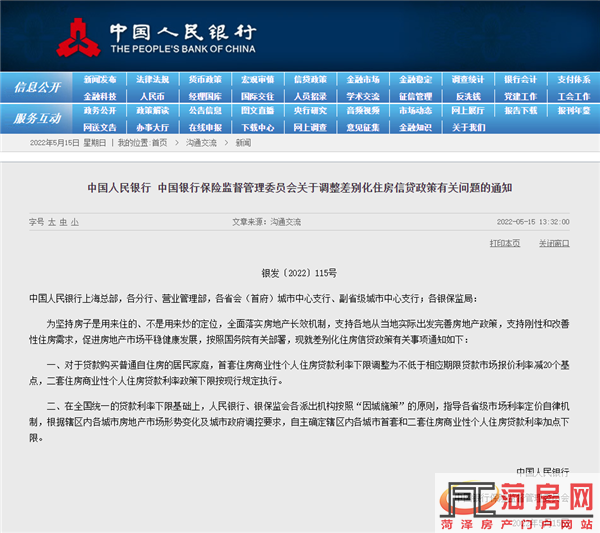Click the 打印本页 print link
Screen dimensions: 600x533
[x=505, y=243]
